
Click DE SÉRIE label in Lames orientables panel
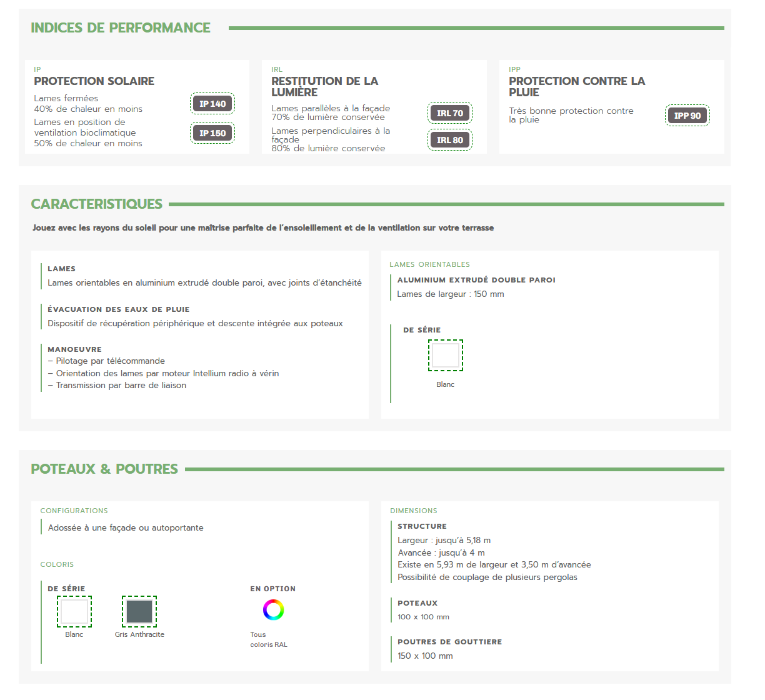pyautogui.click(x=422, y=330)
